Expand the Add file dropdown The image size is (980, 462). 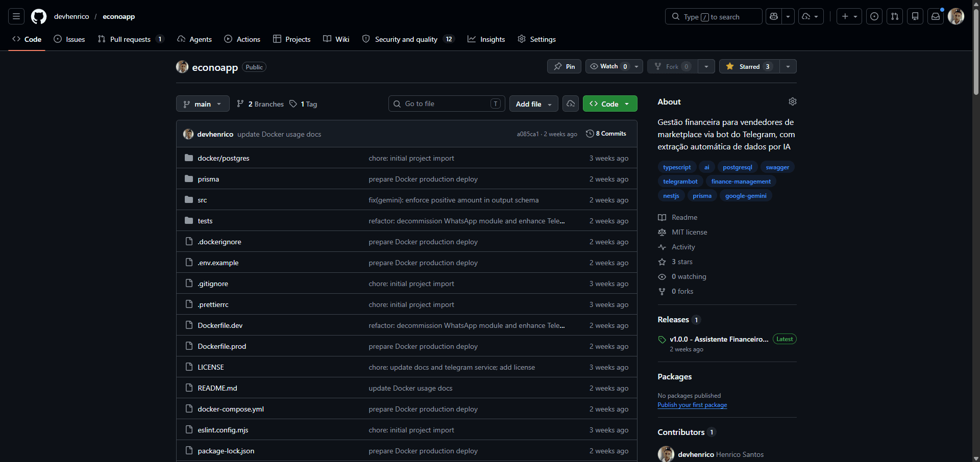(534, 104)
